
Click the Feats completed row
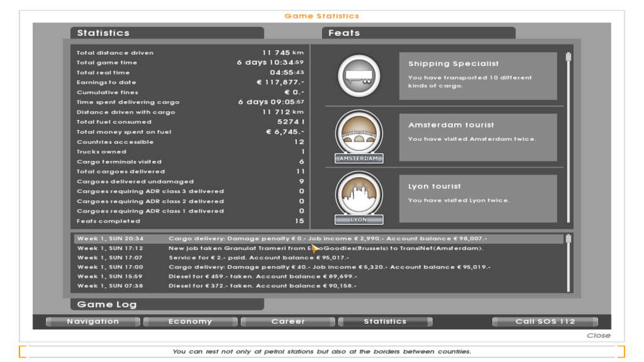[x=190, y=221]
